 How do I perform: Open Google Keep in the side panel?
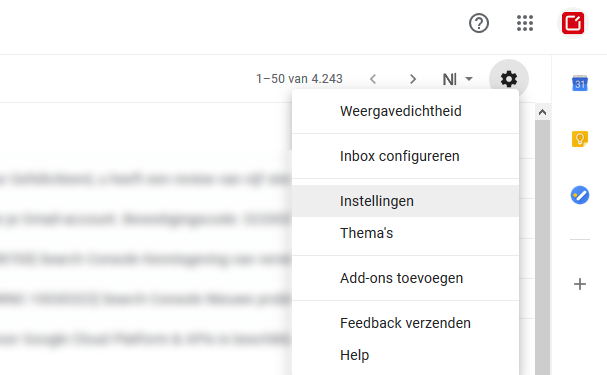point(580,139)
